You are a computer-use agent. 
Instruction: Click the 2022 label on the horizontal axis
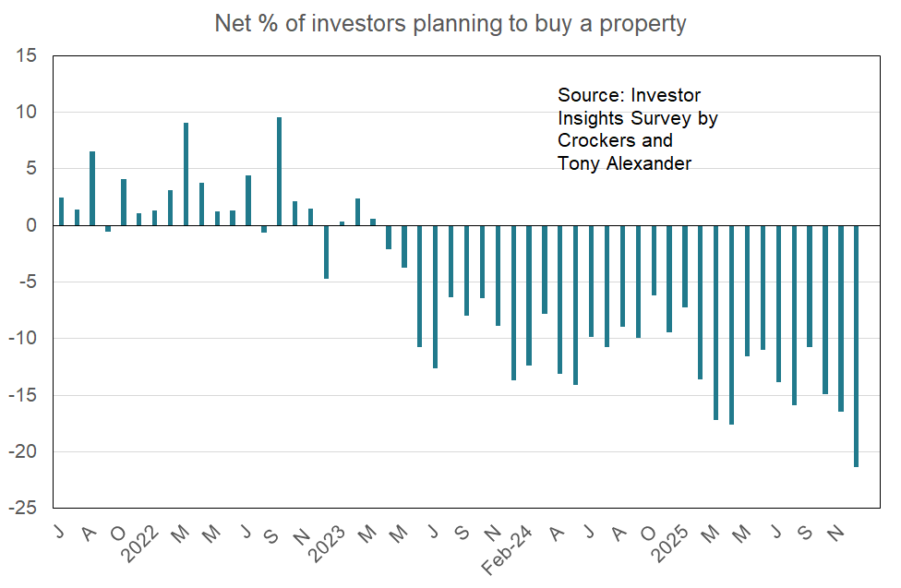pyautogui.click(x=142, y=541)
